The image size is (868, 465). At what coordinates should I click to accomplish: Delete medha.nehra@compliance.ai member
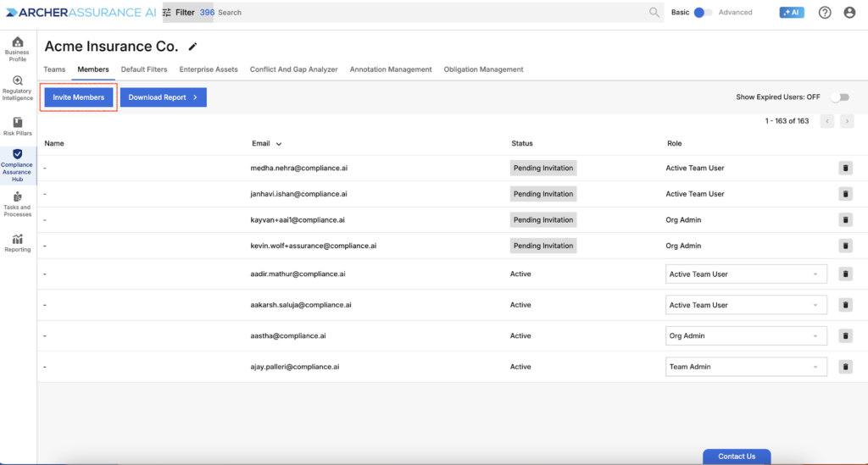(x=845, y=168)
